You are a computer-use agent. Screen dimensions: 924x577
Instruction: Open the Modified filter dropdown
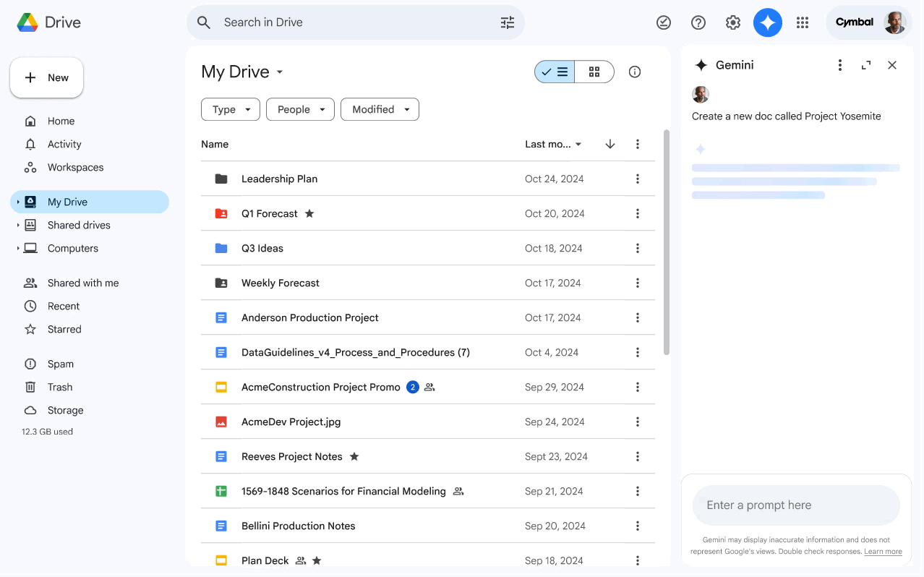click(380, 109)
